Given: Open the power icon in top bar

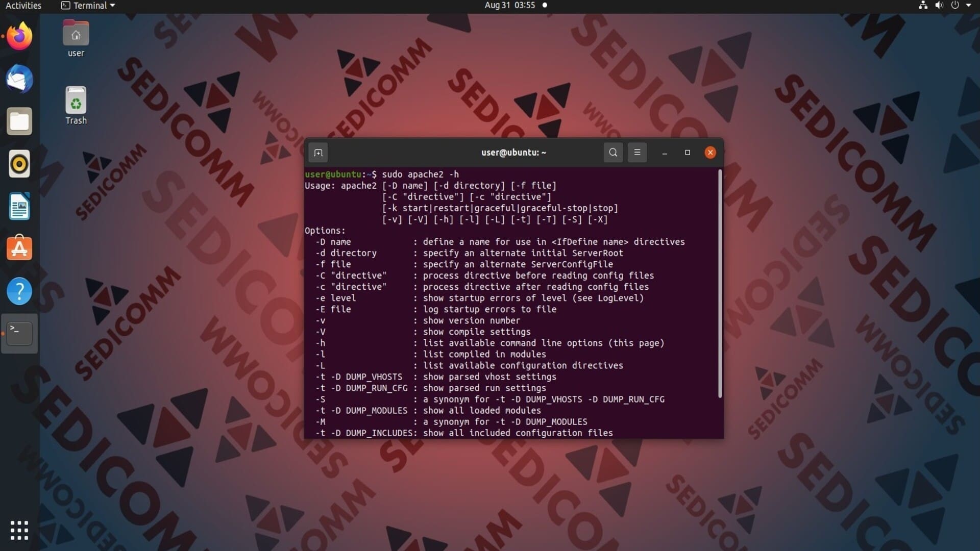Looking at the screenshot, I should pyautogui.click(x=955, y=5).
